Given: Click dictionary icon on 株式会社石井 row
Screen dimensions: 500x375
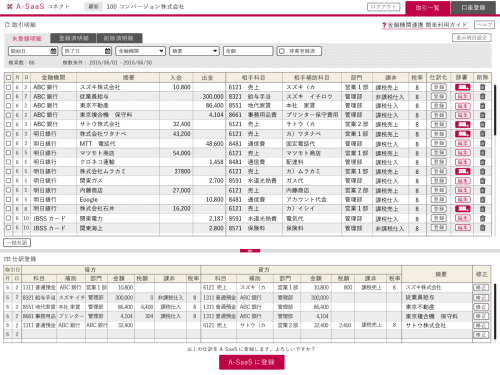Looking at the screenshot, I should coord(463,209).
